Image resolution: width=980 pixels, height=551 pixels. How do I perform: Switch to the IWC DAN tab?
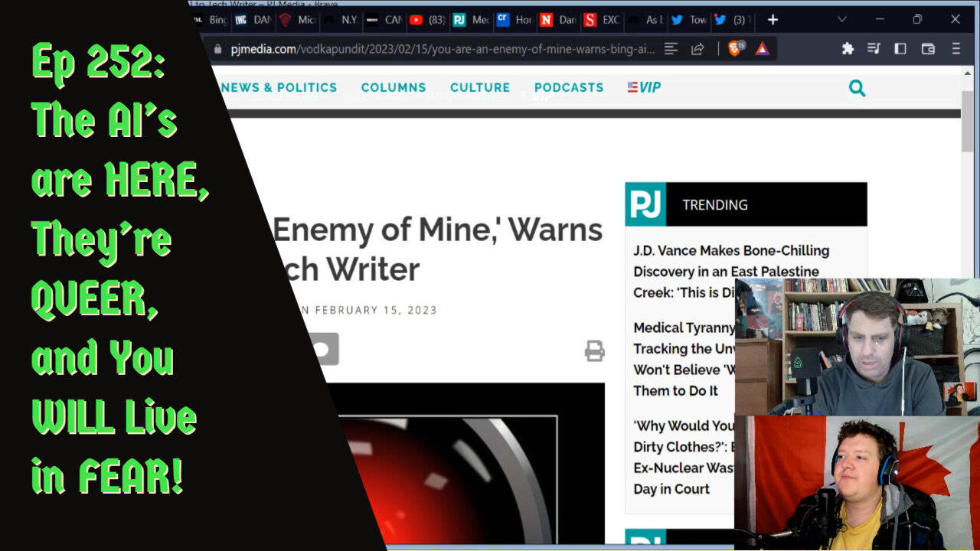[253, 20]
